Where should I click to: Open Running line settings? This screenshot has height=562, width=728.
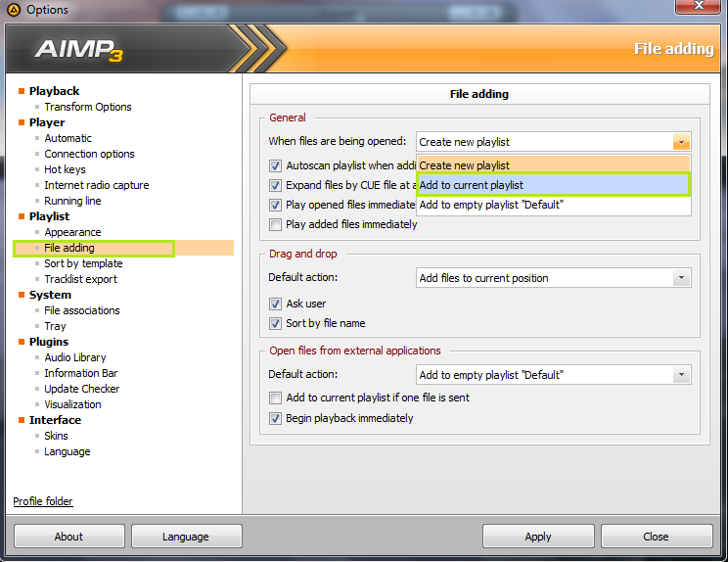[x=72, y=201]
